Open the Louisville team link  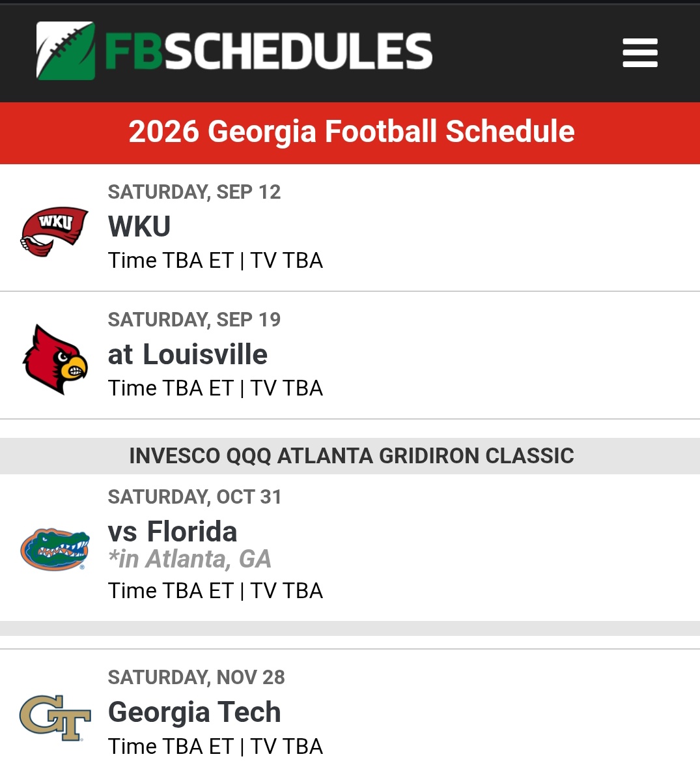coord(205,354)
